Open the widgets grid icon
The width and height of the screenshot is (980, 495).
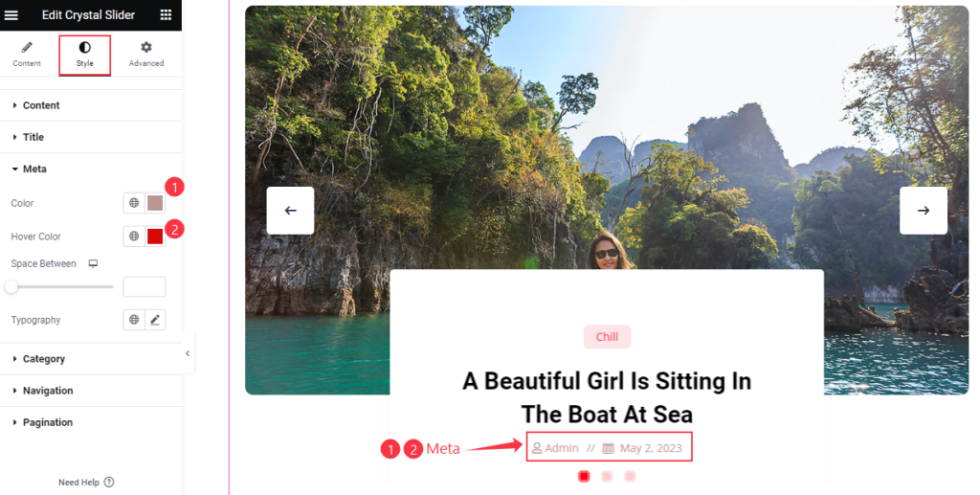click(x=166, y=15)
